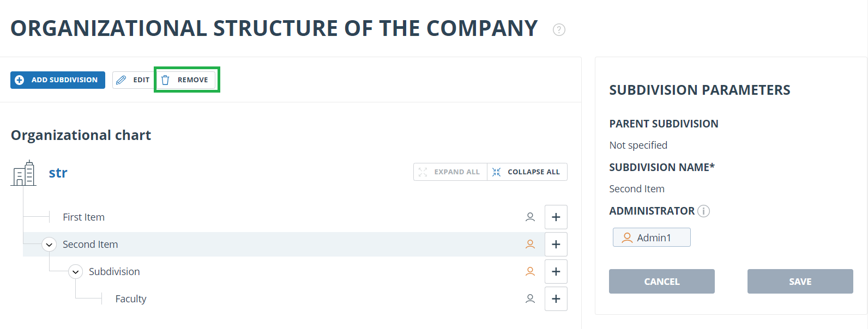Click the company building icon next to str

pos(23,173)
